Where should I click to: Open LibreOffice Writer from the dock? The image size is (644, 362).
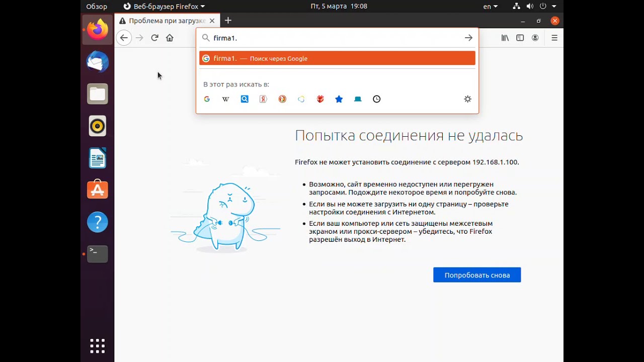[98, 158]
